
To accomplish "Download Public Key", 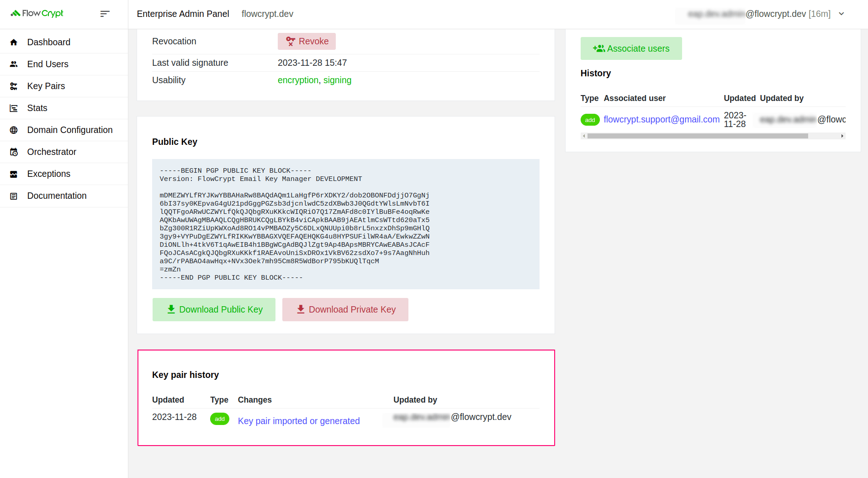I will [x=214, y=309].
